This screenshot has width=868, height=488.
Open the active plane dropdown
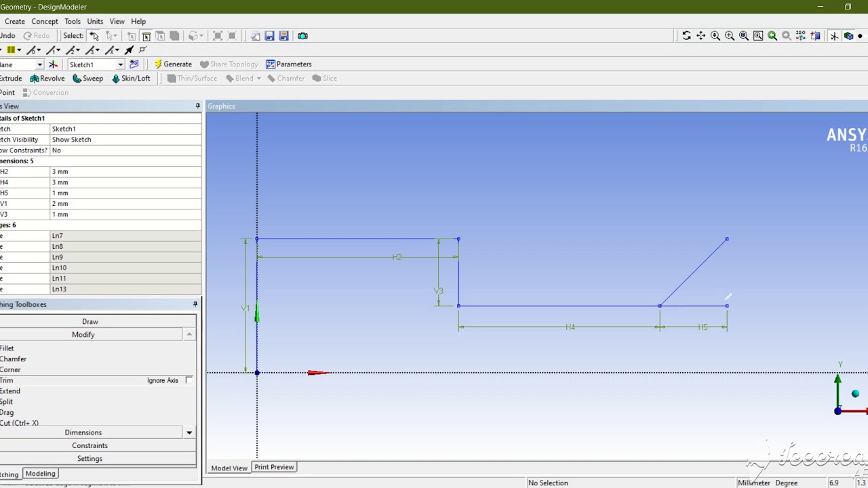tap(40, 64)
